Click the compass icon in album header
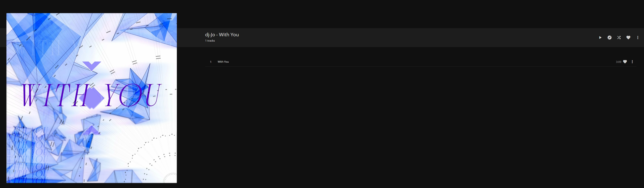Image resolution: width=644 pixels, height=188 pixels. tap(610, 38)
